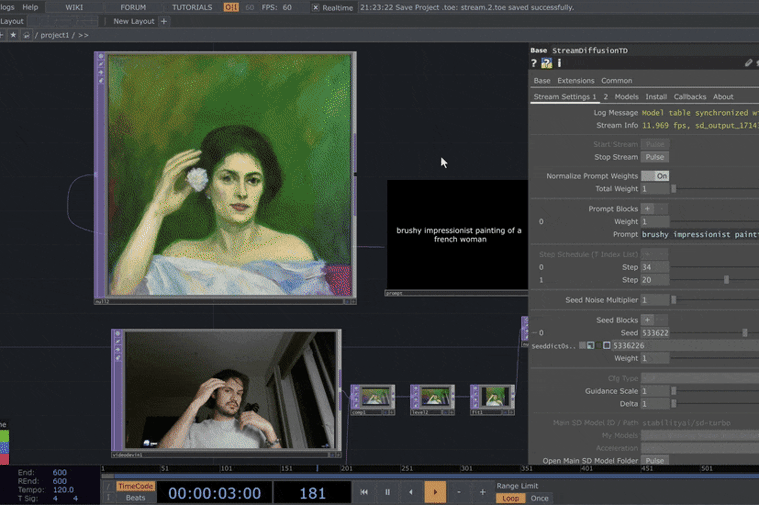Collapse seed block 0 expander
This screenshot has height=505, width=759.
click(534, 333)
